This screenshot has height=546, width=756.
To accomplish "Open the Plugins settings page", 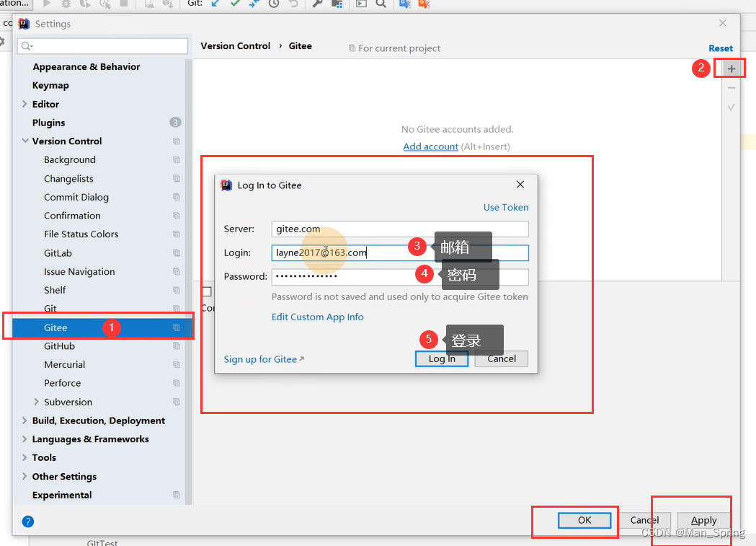I will click(48, 123).
